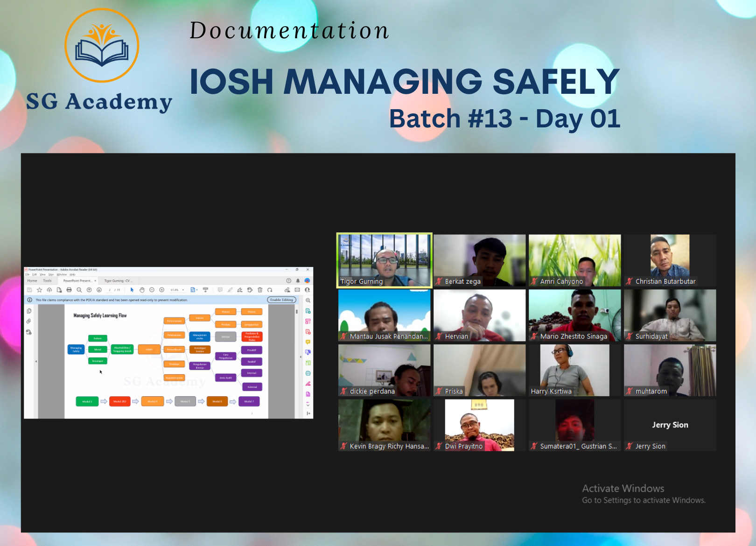Select Tigor Gurning's video thumbnail
This screenshot has width=756, height=546.
(384, 260)
